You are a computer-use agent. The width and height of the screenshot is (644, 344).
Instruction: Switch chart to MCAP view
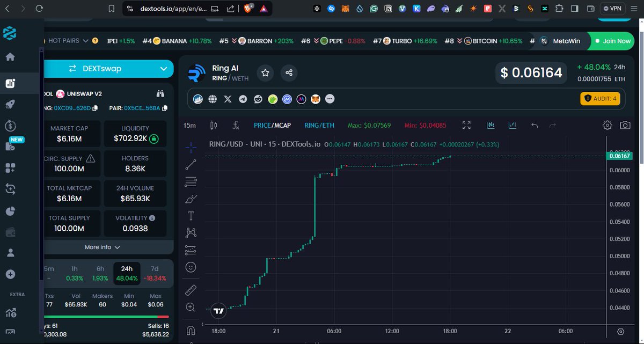point(282,126)
